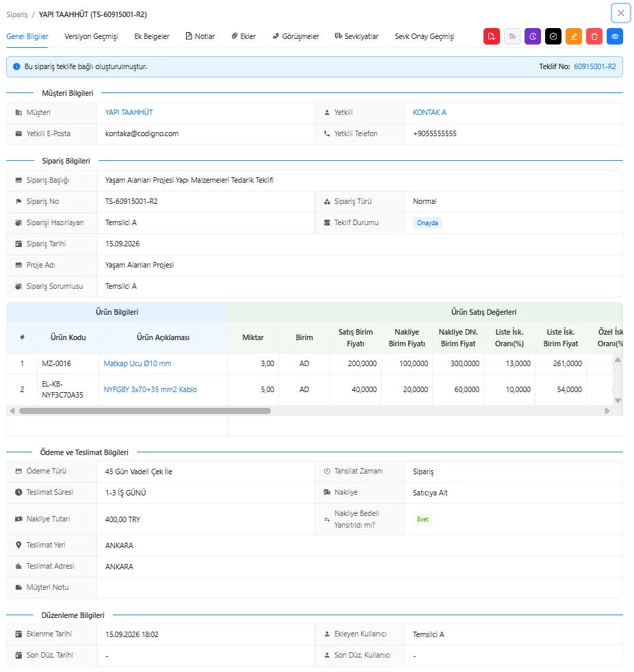The image size is (634, 672).
Task: Click the product table horizontal scrollbar
Action: [145, 411]
